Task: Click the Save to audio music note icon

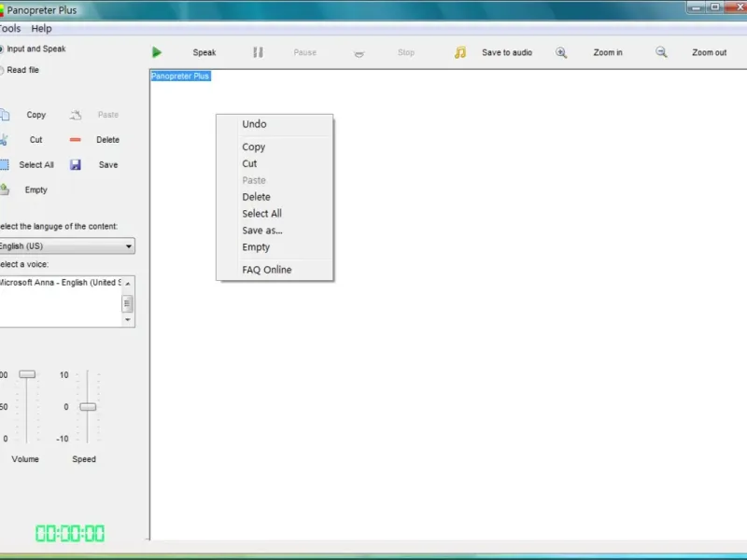Action: pos(459,52)
